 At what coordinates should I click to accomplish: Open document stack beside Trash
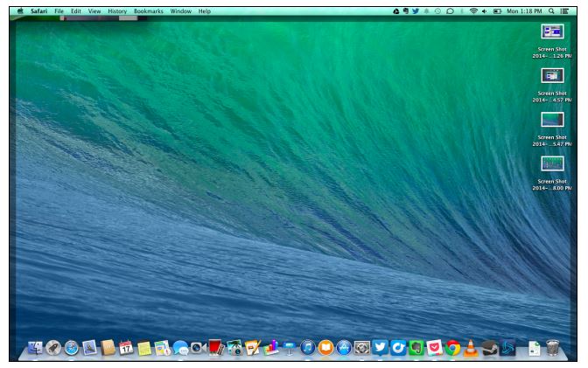pyautogui.click(x=534, y=348)
